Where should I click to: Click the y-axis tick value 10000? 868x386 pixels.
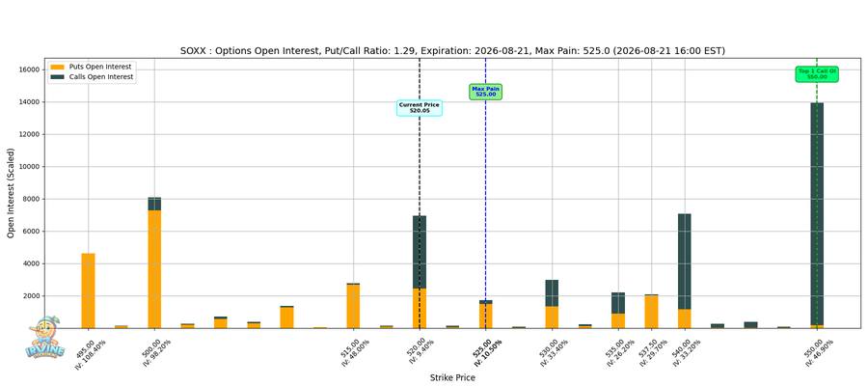(x=31, y=167)
